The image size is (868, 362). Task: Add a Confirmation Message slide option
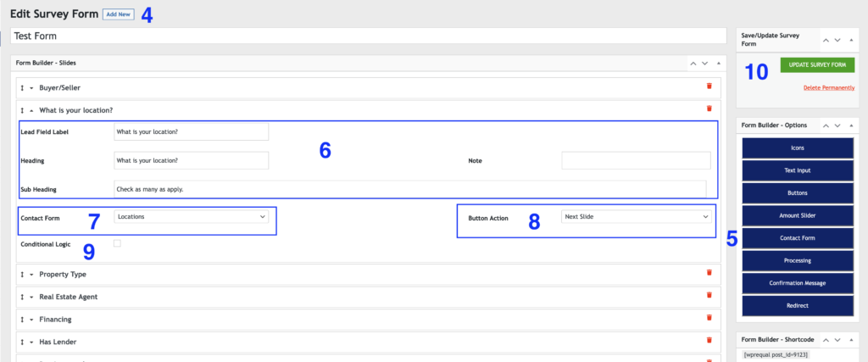[798, 283]
